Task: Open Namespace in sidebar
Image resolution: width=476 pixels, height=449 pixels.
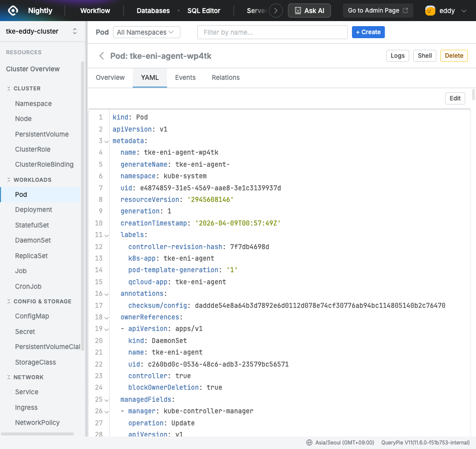Action: point(34,104)
